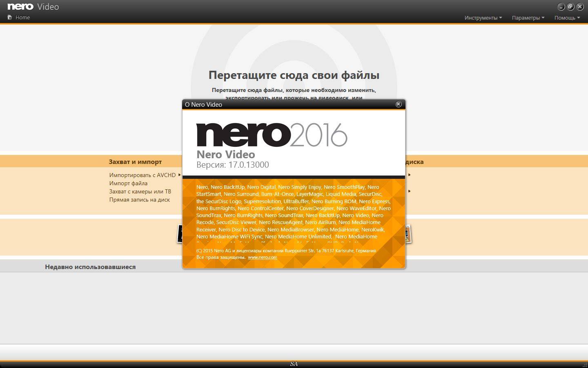Open the Инструменты dropdown menu
Image resolution: width=588 pixels, height=368 pixels.
pos(483,18)
